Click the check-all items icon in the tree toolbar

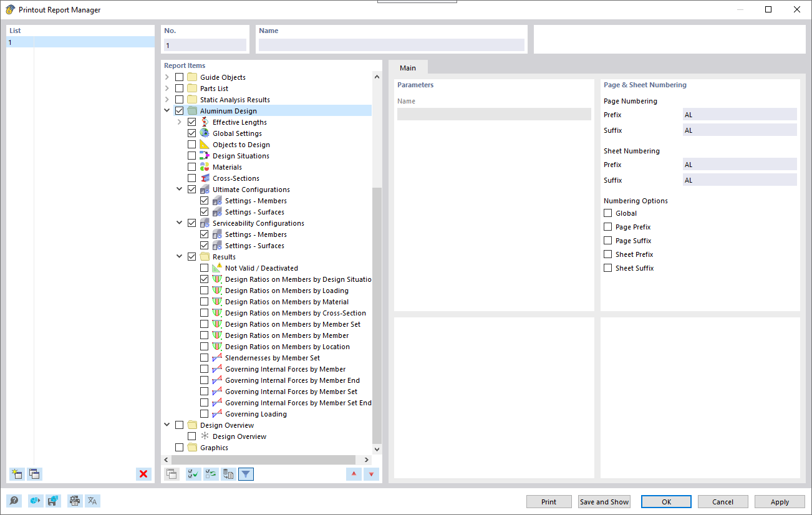click(193, 474)
